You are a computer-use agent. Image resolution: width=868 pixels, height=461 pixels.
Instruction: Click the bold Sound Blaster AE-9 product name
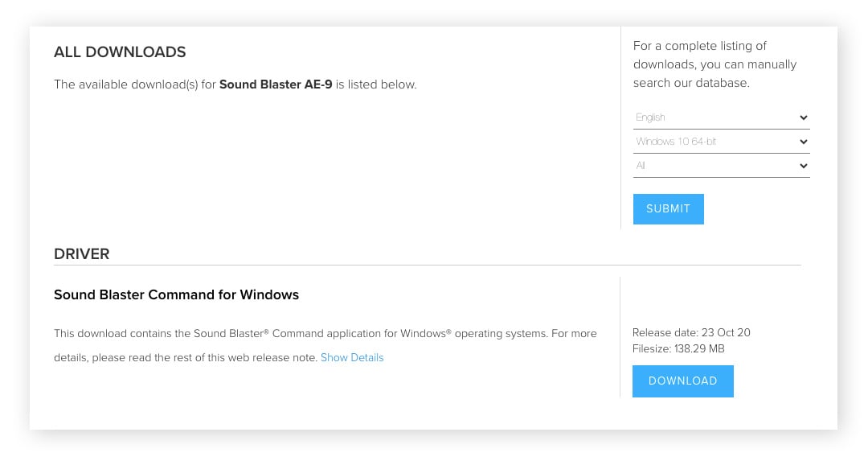[276, 84]
